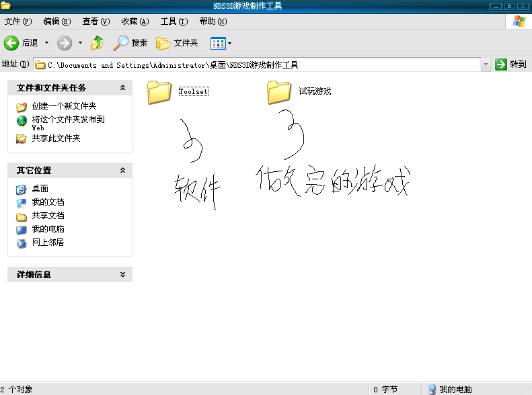Viewport: 532px width, 395px height.
Task: Click 将这个文件夹发布到 Web link
Action: point(68,124)
